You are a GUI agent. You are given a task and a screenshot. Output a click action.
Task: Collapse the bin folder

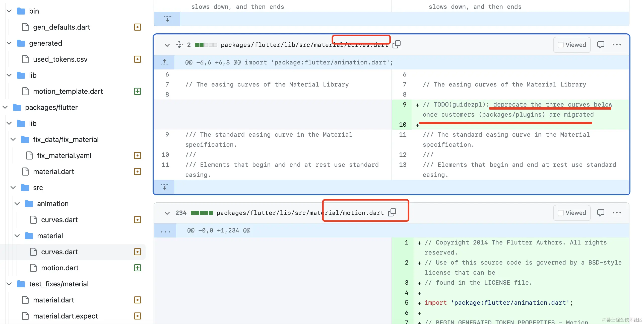tap(9, 11)
